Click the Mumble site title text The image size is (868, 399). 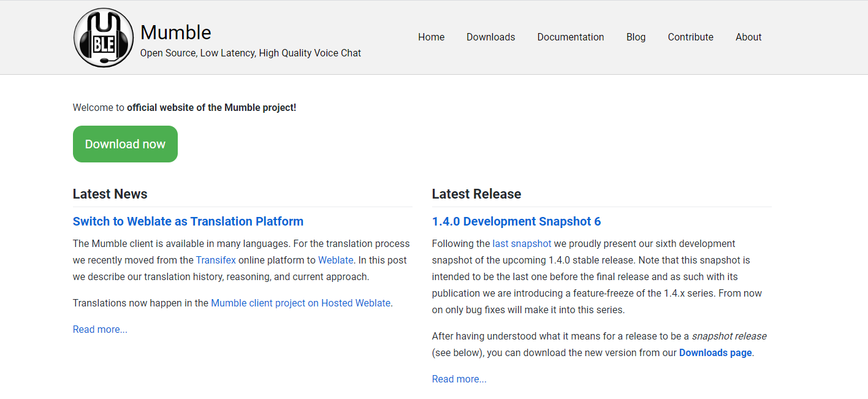(x=175, y=32)
